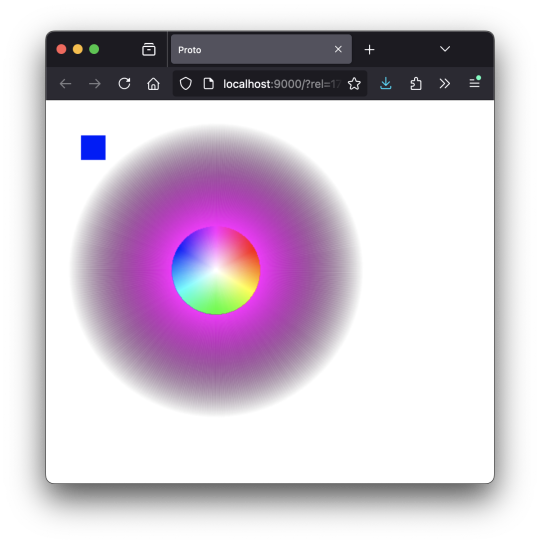Viewport: 540px width, 544px height.
Task: Go forward to the next page
Action: [x=94, y=84]
